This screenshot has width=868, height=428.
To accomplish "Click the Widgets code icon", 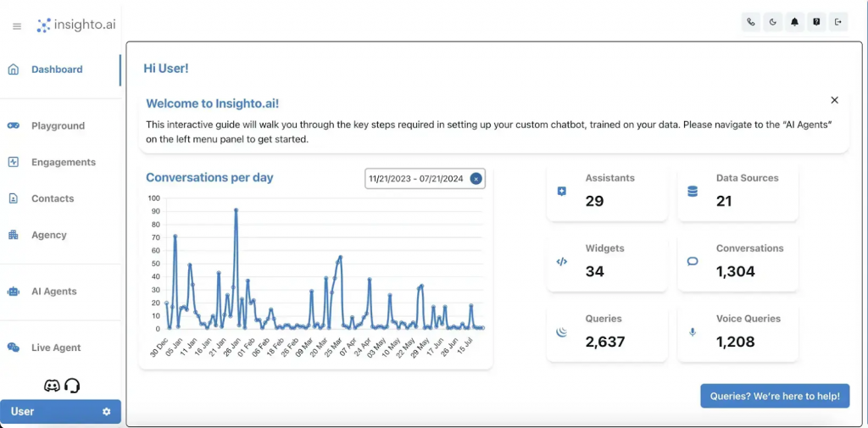I will [561, 262].
